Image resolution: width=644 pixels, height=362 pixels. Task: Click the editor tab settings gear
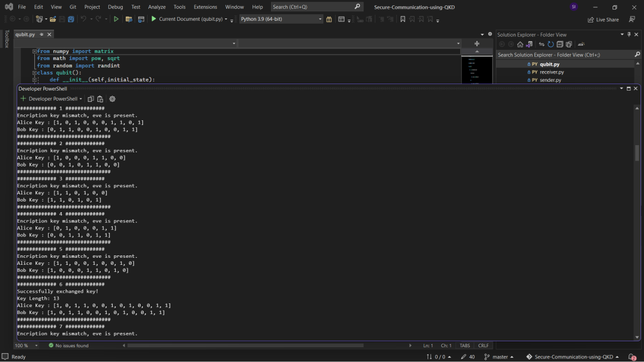(x=490, y=34)
